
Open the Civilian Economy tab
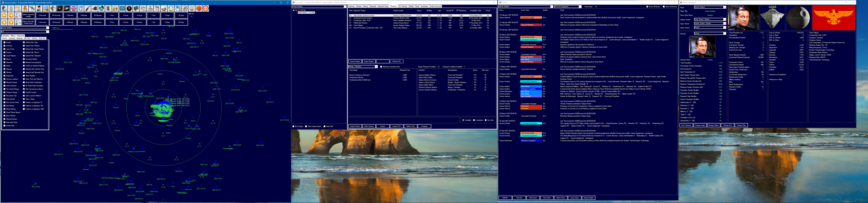[435, 6]
